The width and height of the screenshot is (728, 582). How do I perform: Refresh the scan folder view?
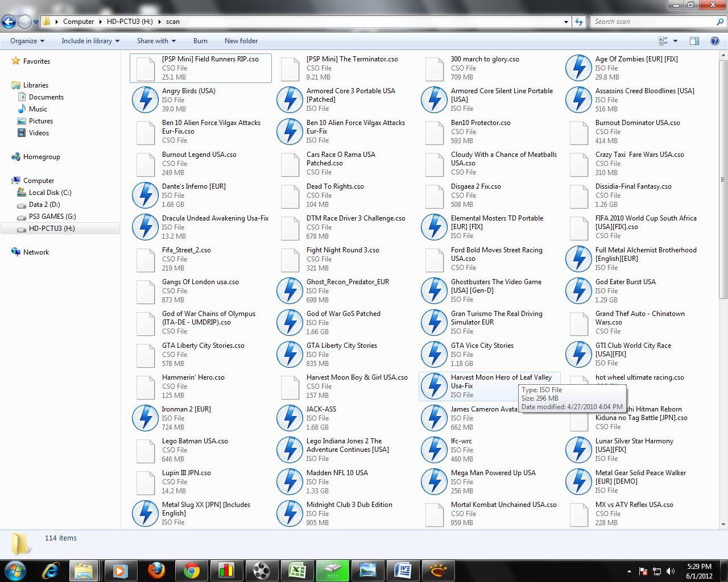pyautogui.click(x=579, y=22)
